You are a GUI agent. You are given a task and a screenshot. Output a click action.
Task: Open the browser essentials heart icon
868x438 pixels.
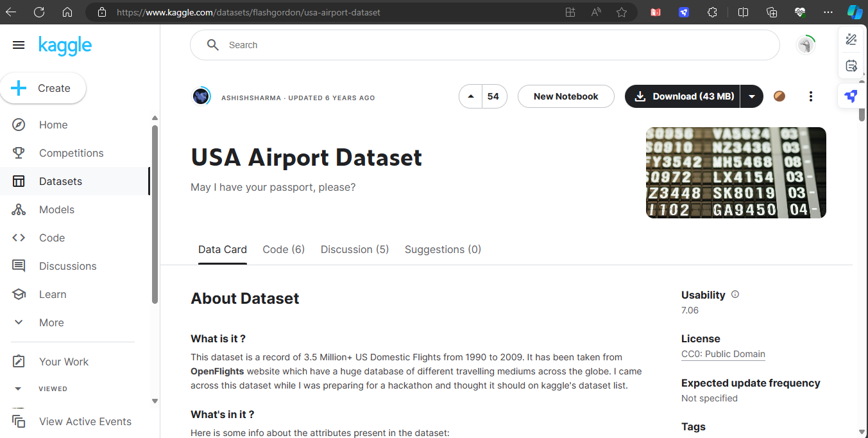(800, 12)
